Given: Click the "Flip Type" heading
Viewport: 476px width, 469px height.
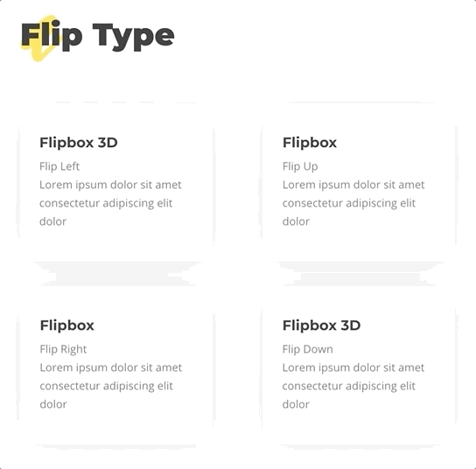Looking at the screenshot, I should click(97, 36).
